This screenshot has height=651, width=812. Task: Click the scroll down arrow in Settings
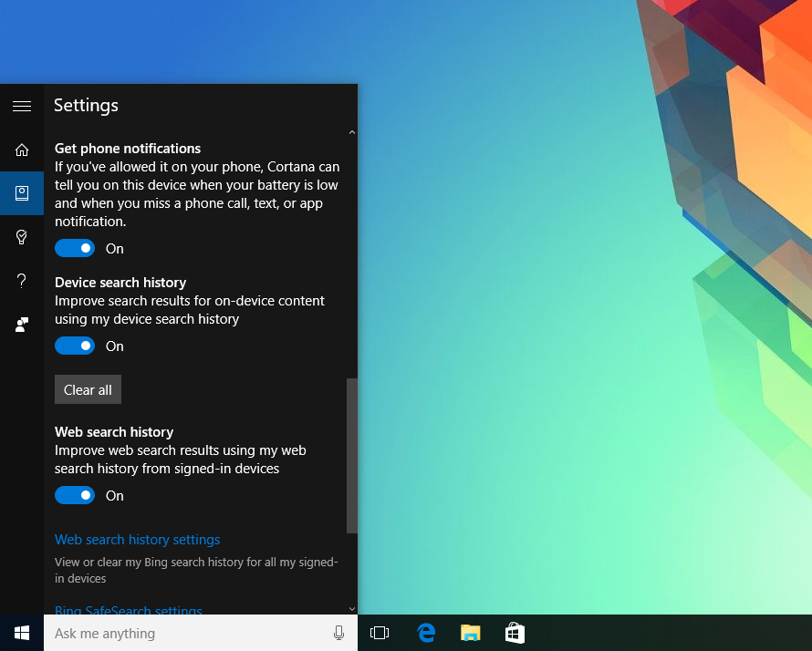pyautogui.click(x=352, y=609)
